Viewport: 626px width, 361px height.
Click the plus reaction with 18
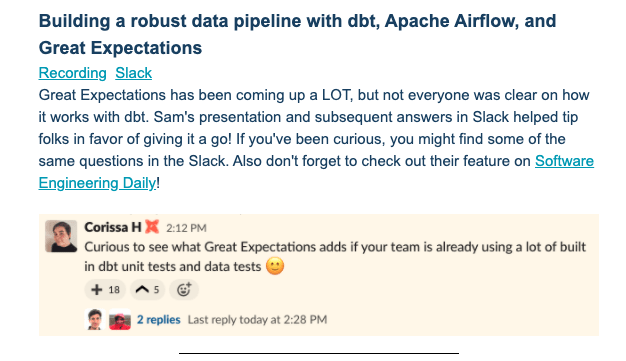105,290
